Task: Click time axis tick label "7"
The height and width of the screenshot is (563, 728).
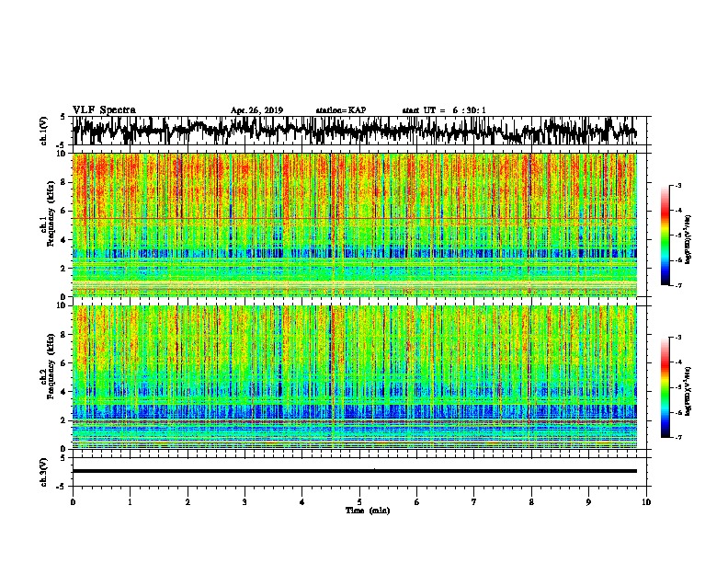Action: click(474, 502)
